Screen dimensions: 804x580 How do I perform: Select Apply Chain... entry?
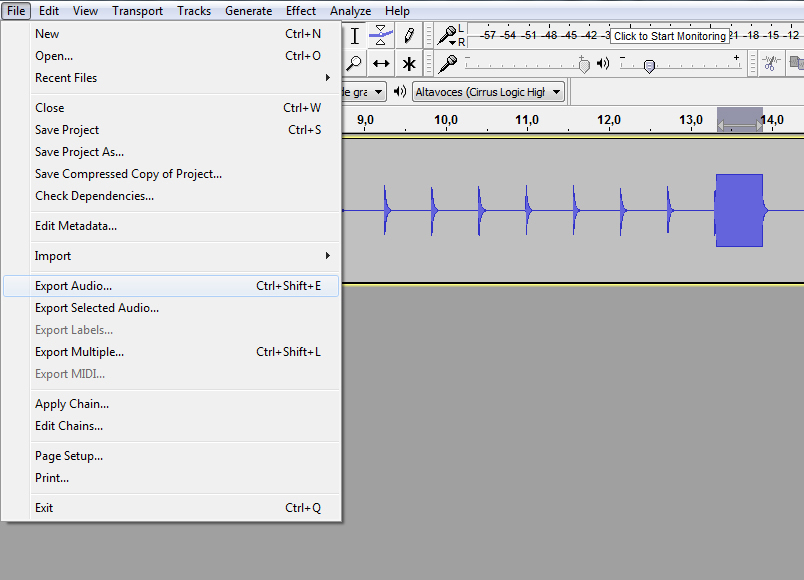click(171, 404)
